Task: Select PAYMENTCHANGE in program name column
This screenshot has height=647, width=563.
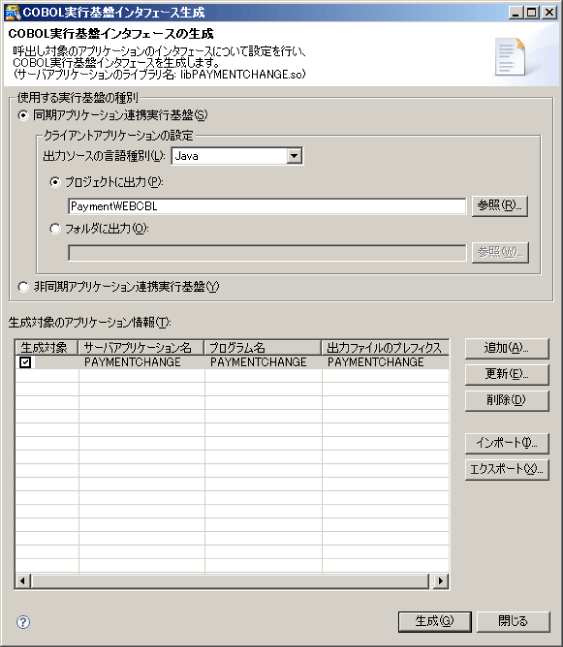Action: pos(258,362)
